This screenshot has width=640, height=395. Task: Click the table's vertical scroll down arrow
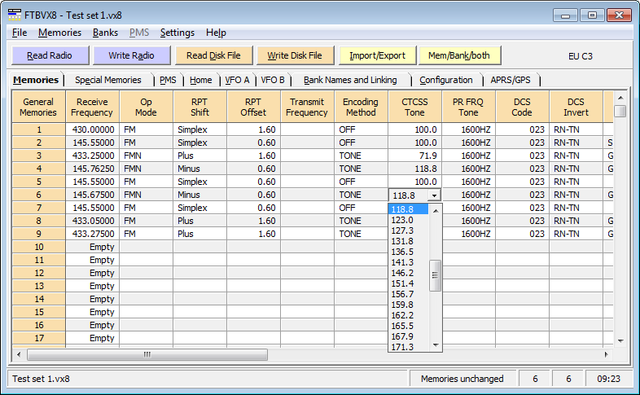pos(620,341)
